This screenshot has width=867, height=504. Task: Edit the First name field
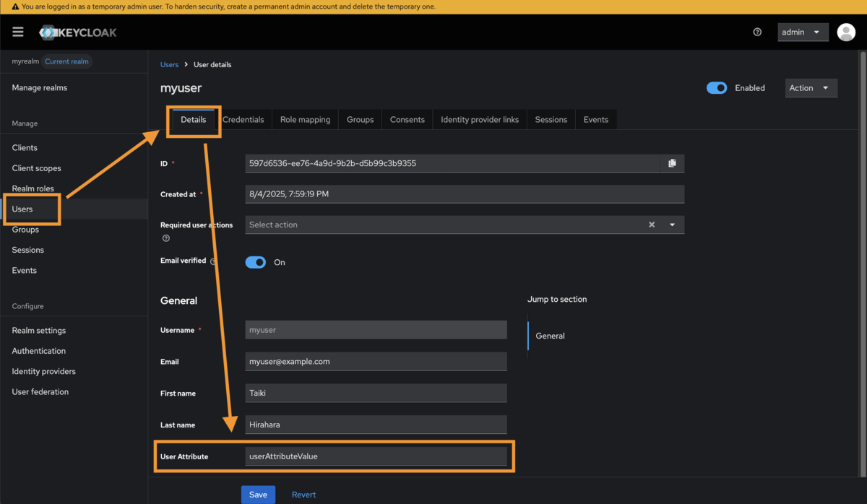point(376,394)
